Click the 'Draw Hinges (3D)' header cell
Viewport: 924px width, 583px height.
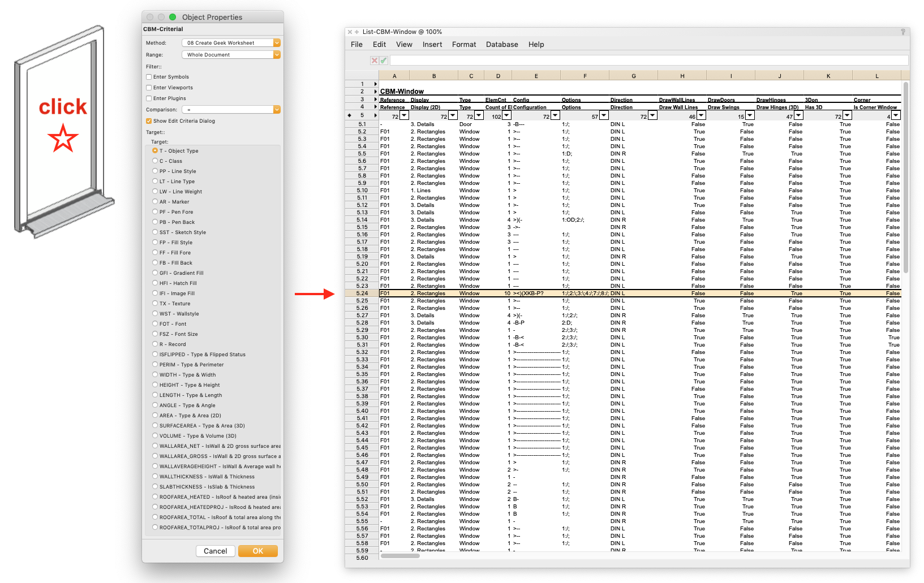[x=779, y=107]
